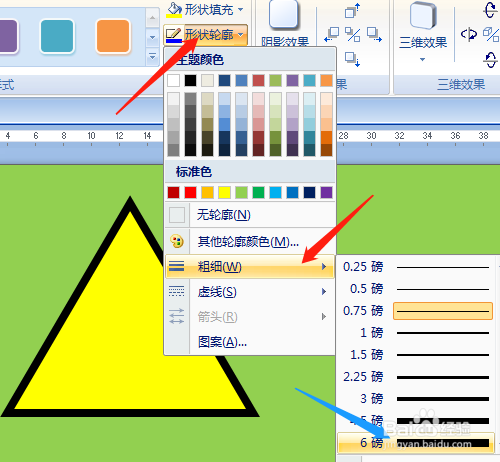Viewport: 500px width, 462px height.
Task: Click the empty box icon beside 无轮廓
Action: [x=177, y=215]
